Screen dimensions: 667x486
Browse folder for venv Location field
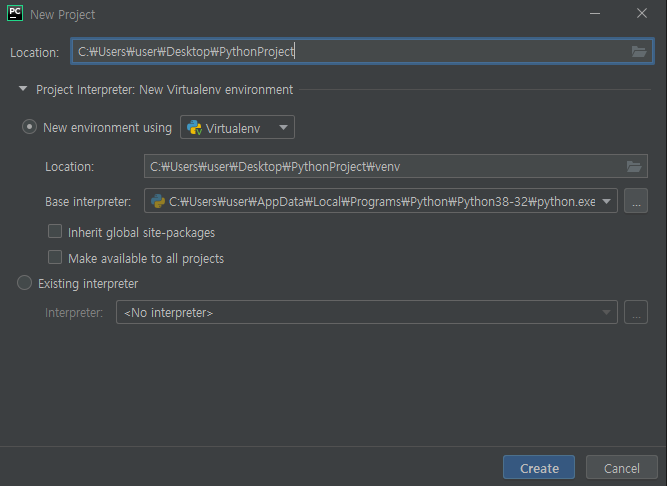pyautogui.click(x=634, y=167)
